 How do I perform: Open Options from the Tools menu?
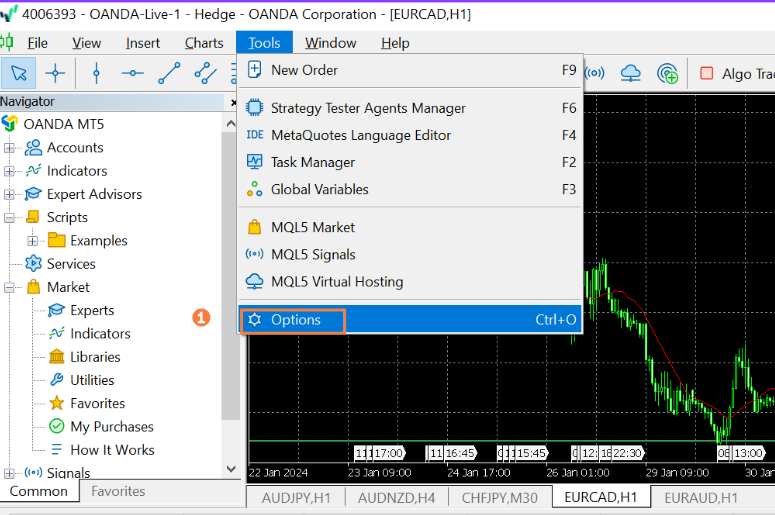click(295, 320)
